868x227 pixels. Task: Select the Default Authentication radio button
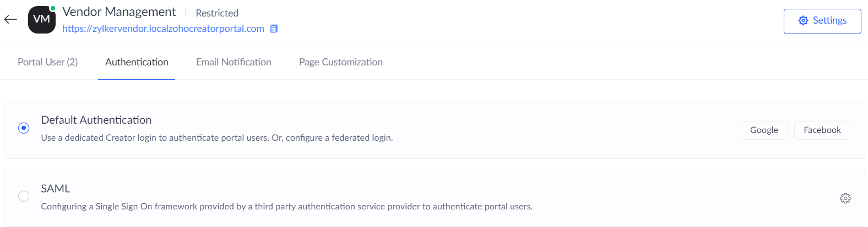(24, 128)
